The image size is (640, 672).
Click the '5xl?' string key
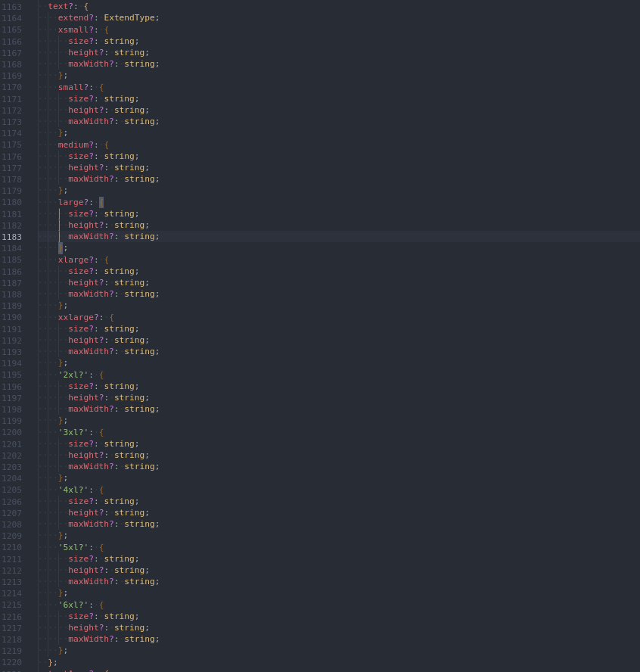[73, 547]
